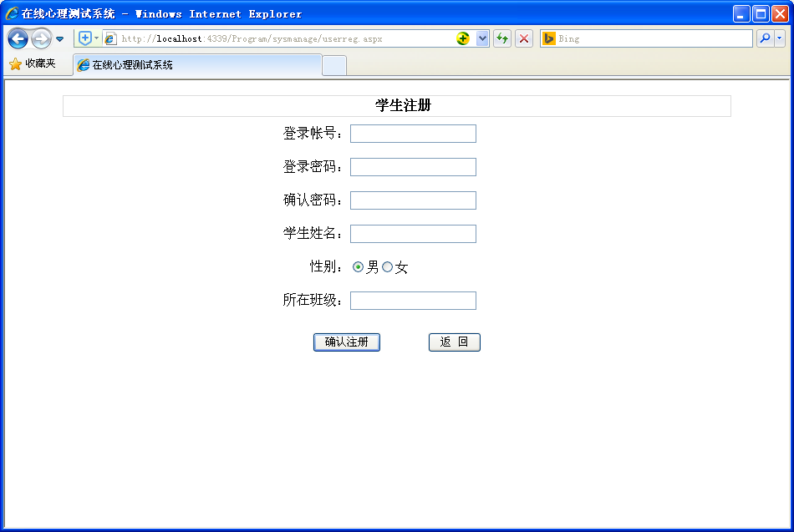Click the browser Forward arrow button

tap(41, 38)
